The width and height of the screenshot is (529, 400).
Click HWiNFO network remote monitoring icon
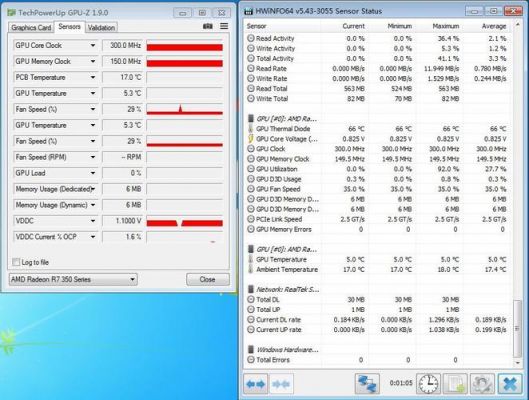pos(367,384)
